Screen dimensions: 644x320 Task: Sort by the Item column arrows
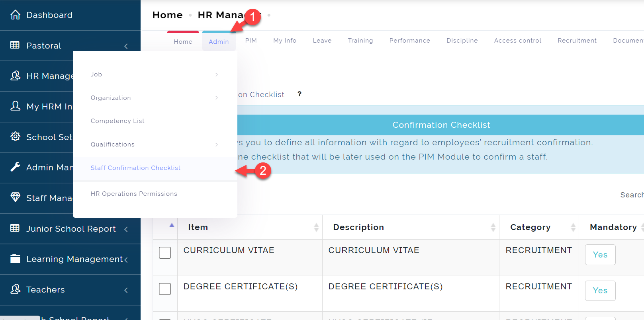[x=316, y=227]
